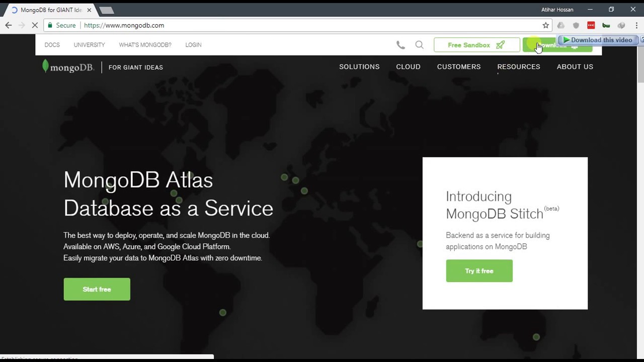Image resolution: width=644 pixels, height=362 pixels.
Task: View site info via Secure padlock
Action: click(x=61, y=25)
